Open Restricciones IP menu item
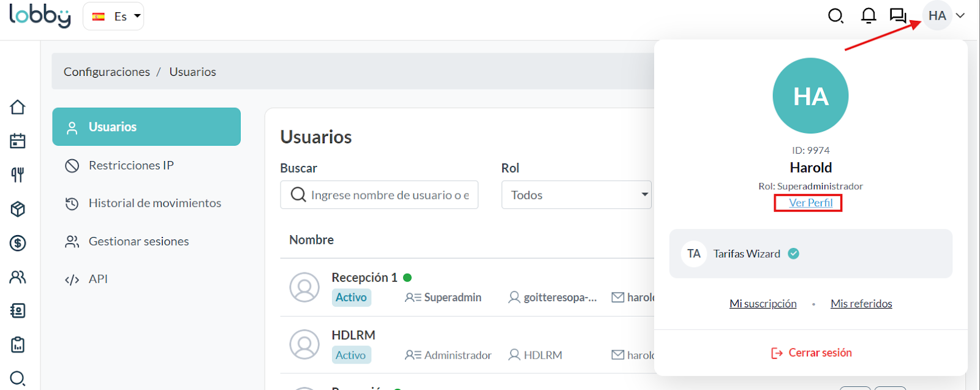 (x=131, y=165)
